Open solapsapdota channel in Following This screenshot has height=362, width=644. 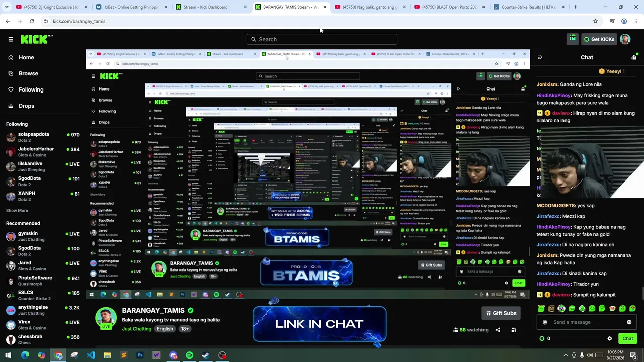tap(43, 137)
